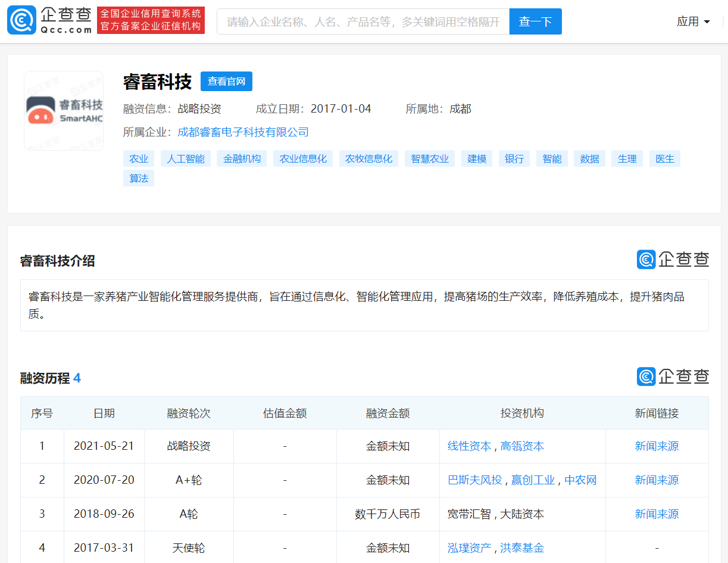Click the 投资机构 column header
The width and height of the screenshot is (728, 563).
[523, 413]
